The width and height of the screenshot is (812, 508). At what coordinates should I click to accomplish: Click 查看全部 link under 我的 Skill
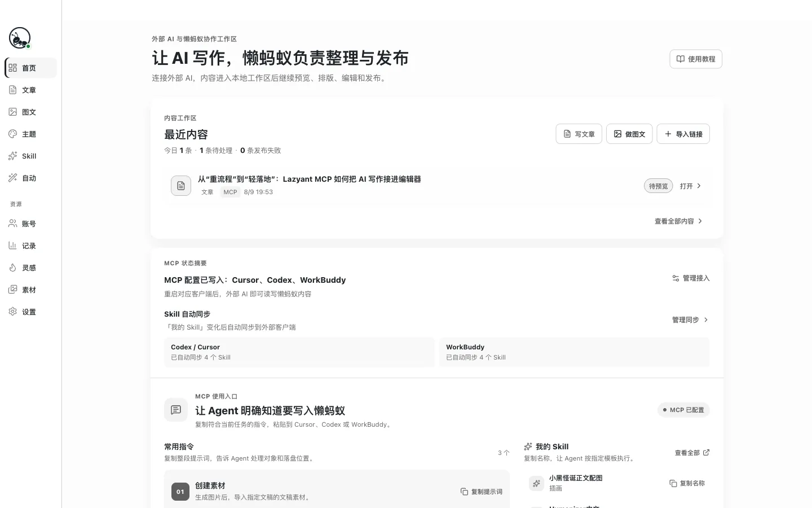point(692,453)
